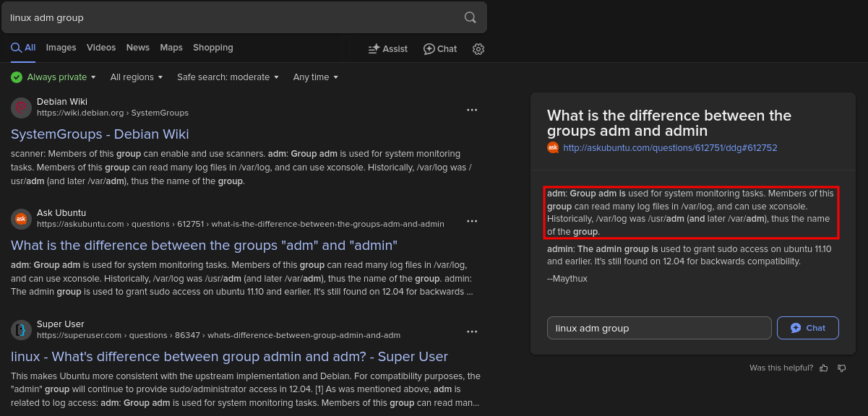Switch to the Shopping tab
The image size is (868, 416).
[x=213, y=48]
